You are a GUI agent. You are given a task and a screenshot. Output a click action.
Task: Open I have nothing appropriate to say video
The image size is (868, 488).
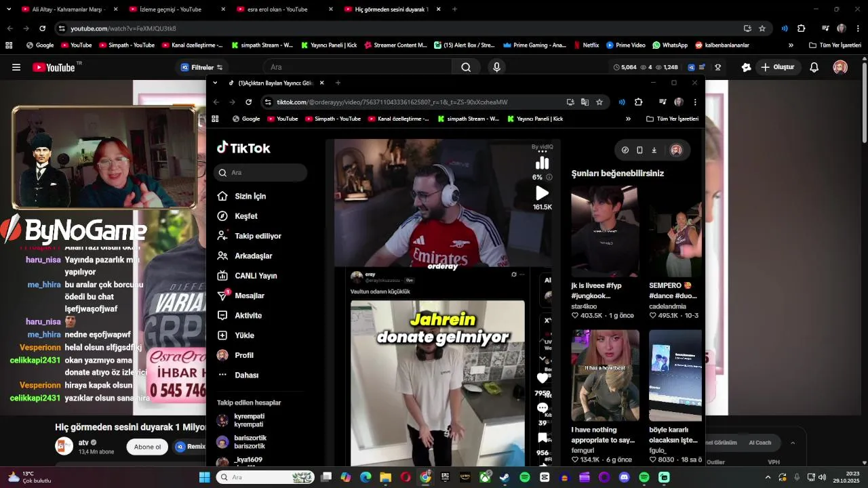pyautogui.click(x=605, y=375)
